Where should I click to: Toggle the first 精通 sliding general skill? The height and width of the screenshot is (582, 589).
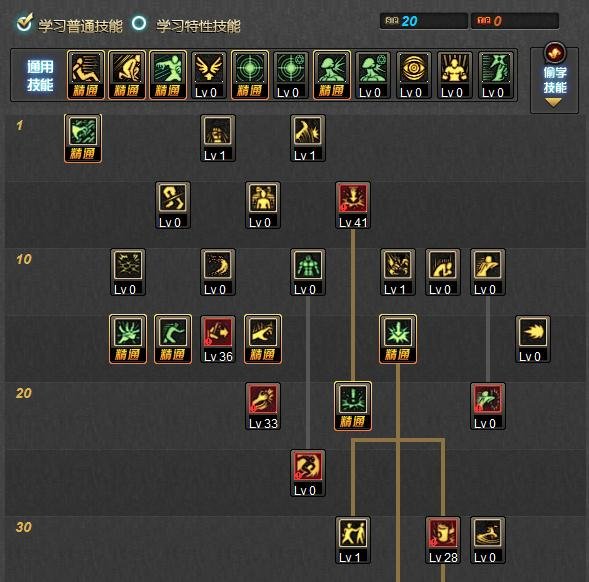(x=86, y=75)
